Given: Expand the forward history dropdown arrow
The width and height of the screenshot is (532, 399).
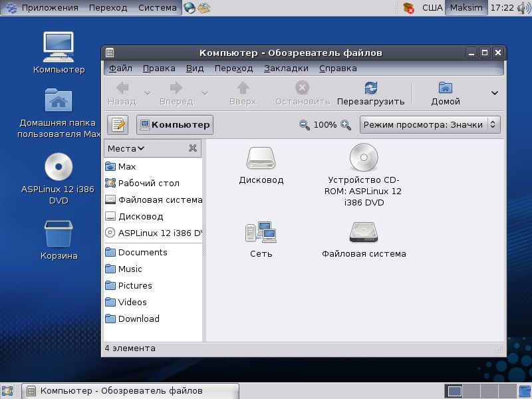Looking at the screenshot, I should click(x=205, y=92).
